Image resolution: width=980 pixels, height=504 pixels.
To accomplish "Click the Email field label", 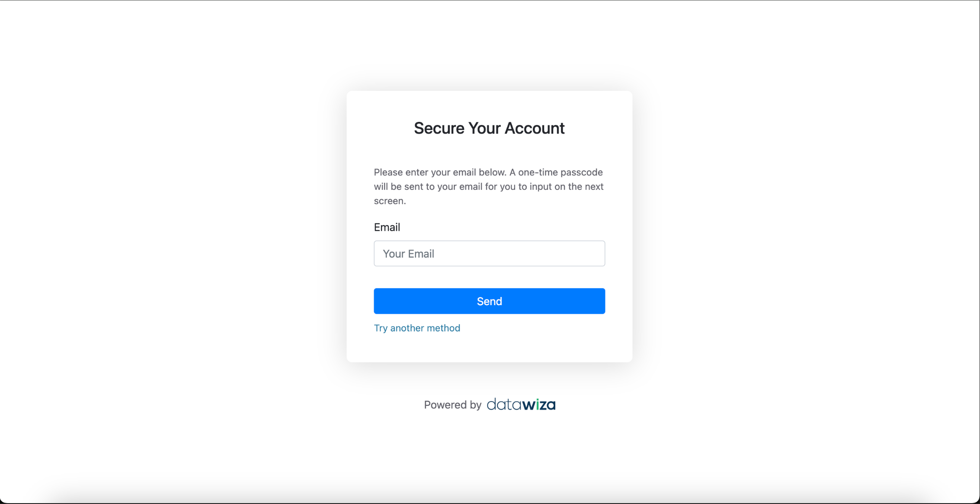I will point(387,227).
